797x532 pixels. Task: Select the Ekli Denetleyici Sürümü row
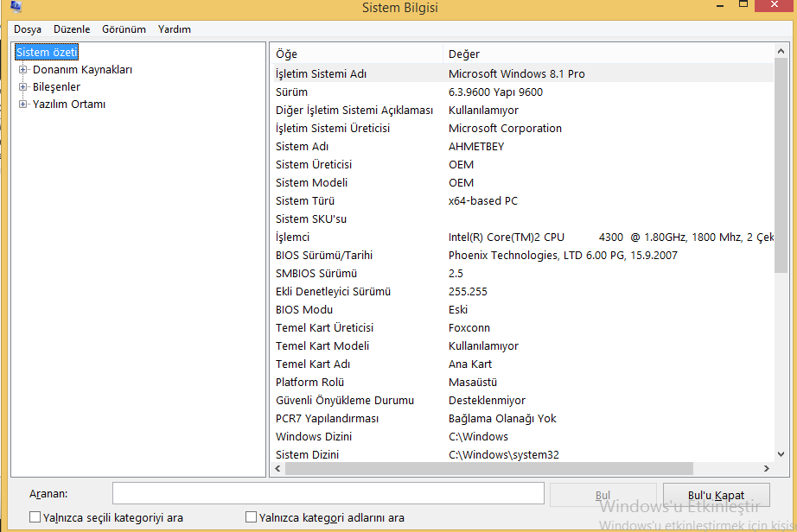(x=522, y=291)
